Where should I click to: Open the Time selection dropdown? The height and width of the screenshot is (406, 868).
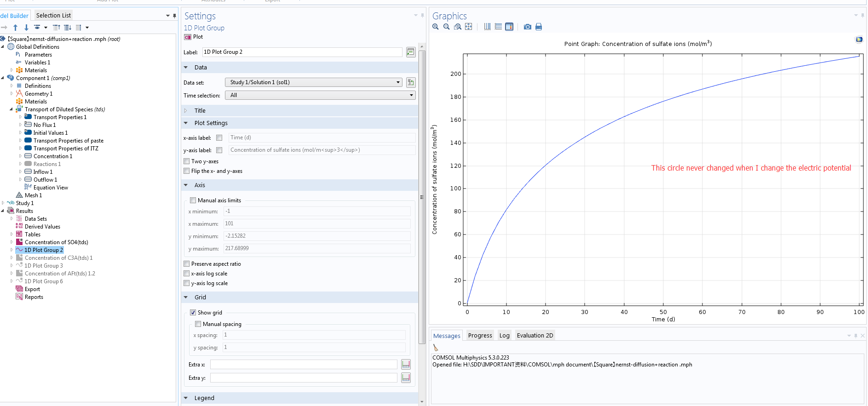point(320,95)
